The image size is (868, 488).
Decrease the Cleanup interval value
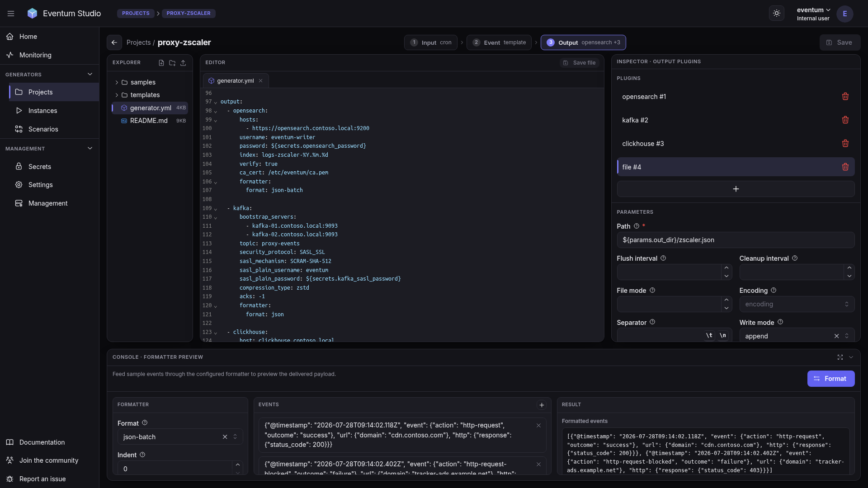[x=849, y=276]
